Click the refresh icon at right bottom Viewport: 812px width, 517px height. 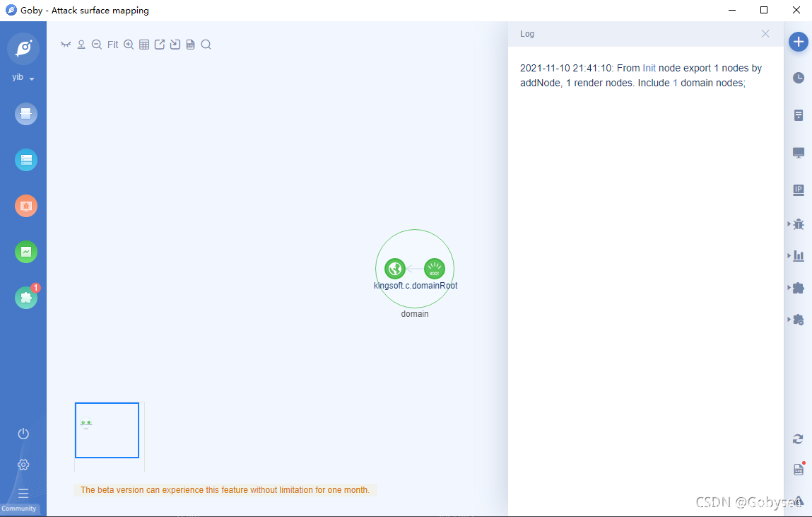(x=798, y=439)
